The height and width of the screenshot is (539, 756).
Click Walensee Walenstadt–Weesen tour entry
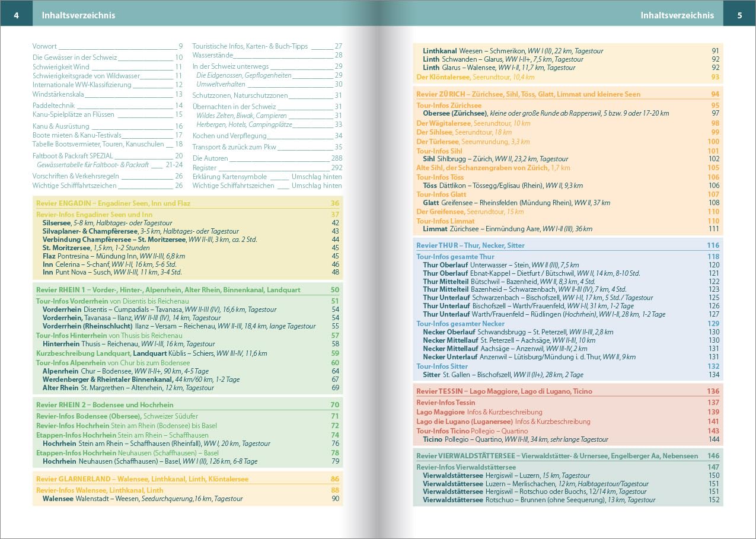[x=142, y=499]
